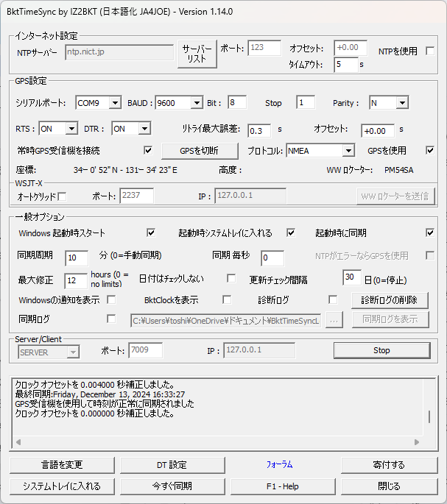The height and width of the screenshot is (504, 447).
Task: Enable the 同期ログ checkbox
Action: coord(111,319)
